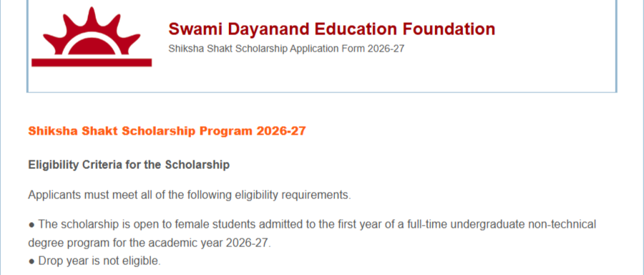This screenshot has width=644, height=275.
Task: Click the 'Applicants must meet all' sentence
Action: pos(190,194)
